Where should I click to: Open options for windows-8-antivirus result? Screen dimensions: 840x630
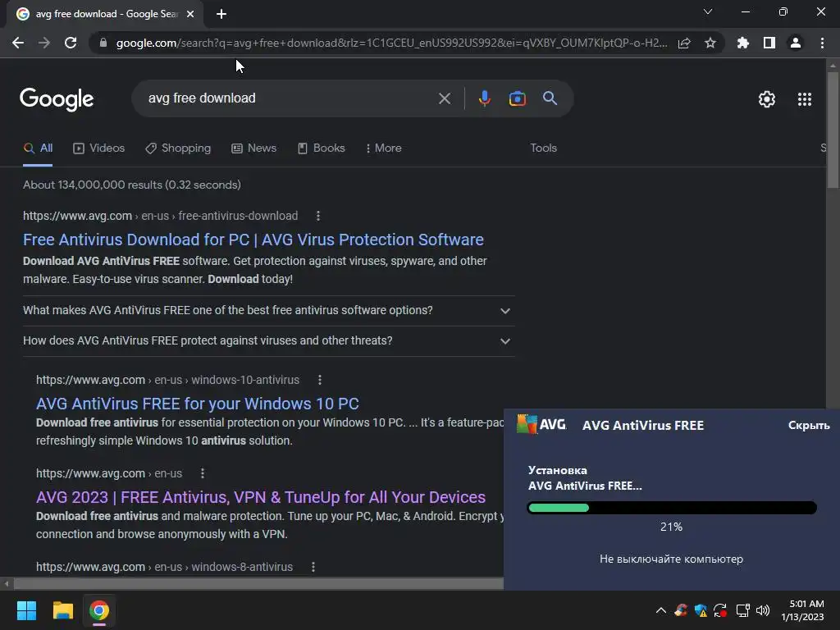(313, 567)
